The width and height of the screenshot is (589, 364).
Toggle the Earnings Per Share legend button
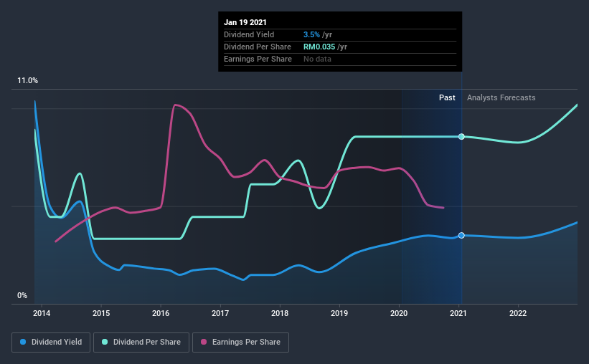[x=240, y=343]
